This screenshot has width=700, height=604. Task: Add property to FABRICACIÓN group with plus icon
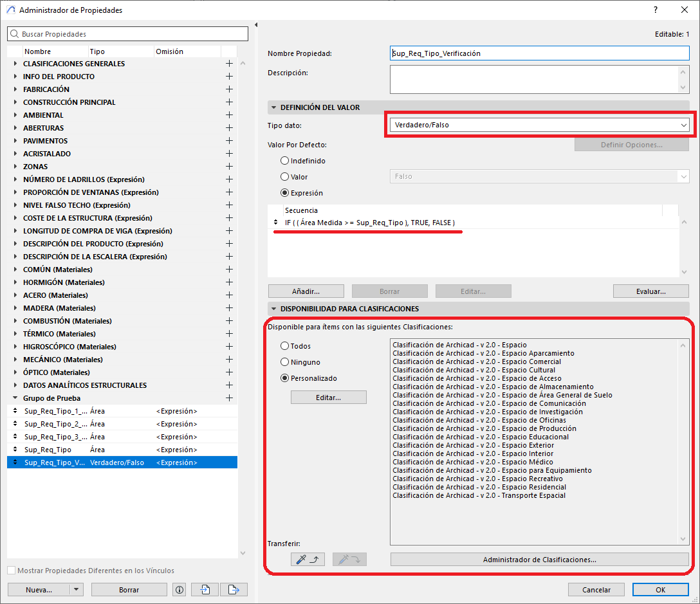[229, 89]
